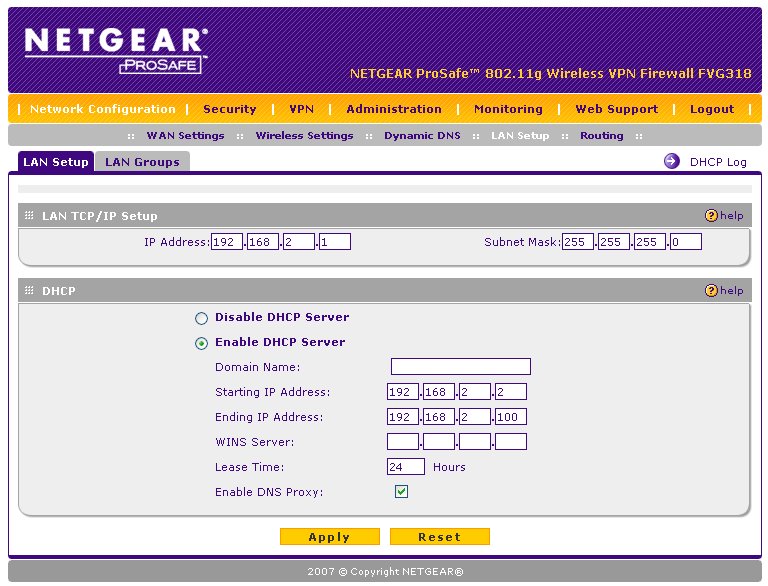The image size is (768, 586).
Task: Go to WAN Settings submenu
Action: tap(185, 135)
